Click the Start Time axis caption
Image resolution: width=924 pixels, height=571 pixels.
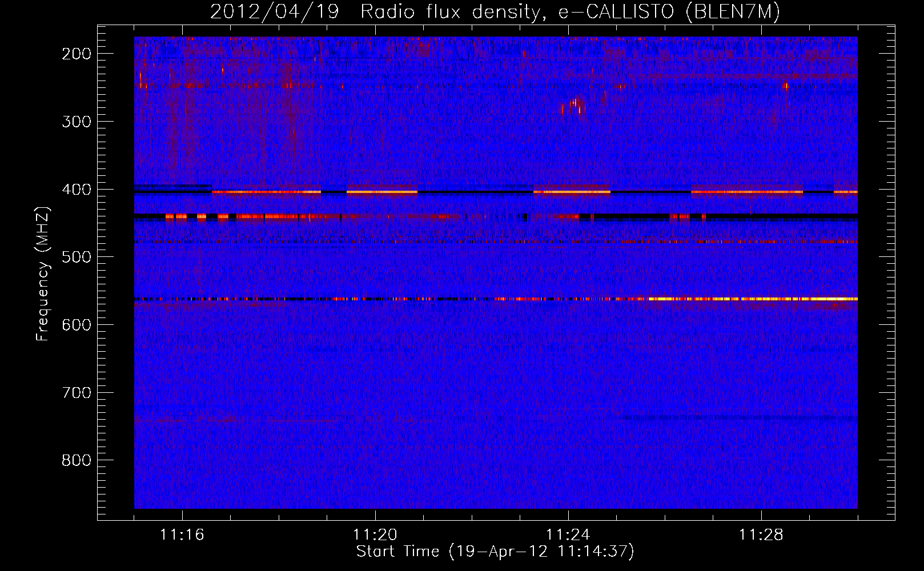[495, 552]
